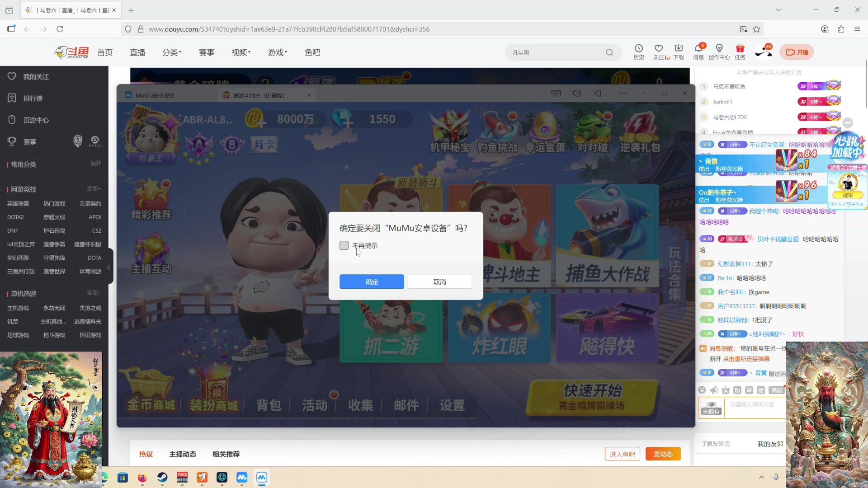Open the 关注 heart icon
This screenshot has height=488, width=868.
click(x=659, y=52)
